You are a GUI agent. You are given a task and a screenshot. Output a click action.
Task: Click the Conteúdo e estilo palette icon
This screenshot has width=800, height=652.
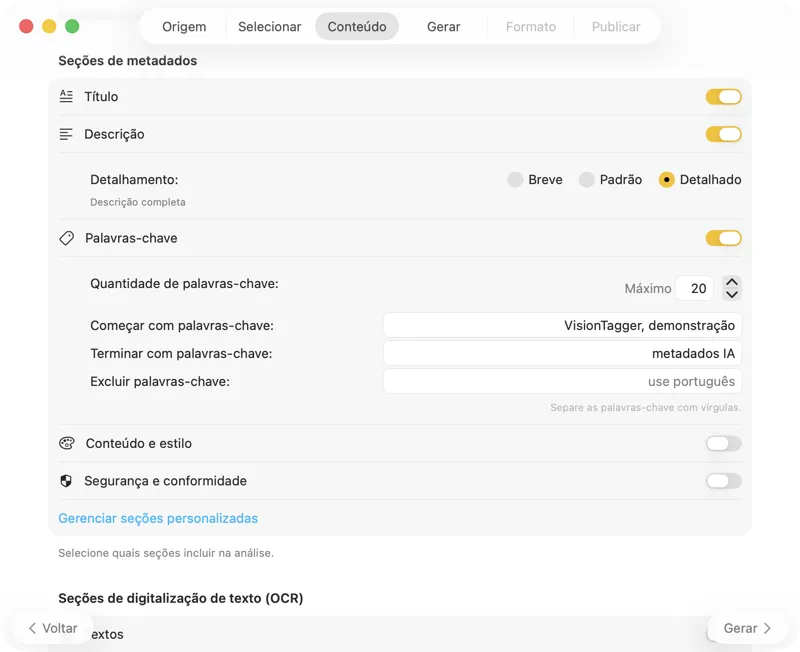(x=66, y=443)
